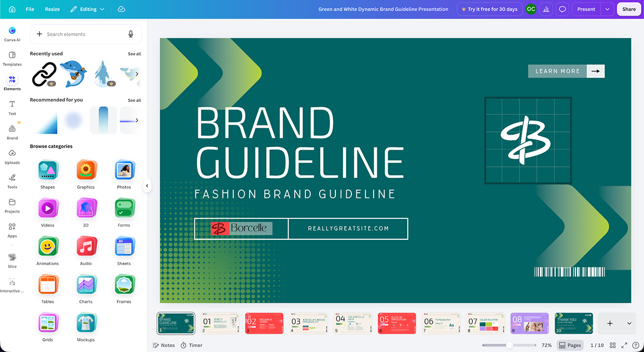Open Elements panel in sidebar
This screenshot has width=644, height=352.
click(12, 83)
